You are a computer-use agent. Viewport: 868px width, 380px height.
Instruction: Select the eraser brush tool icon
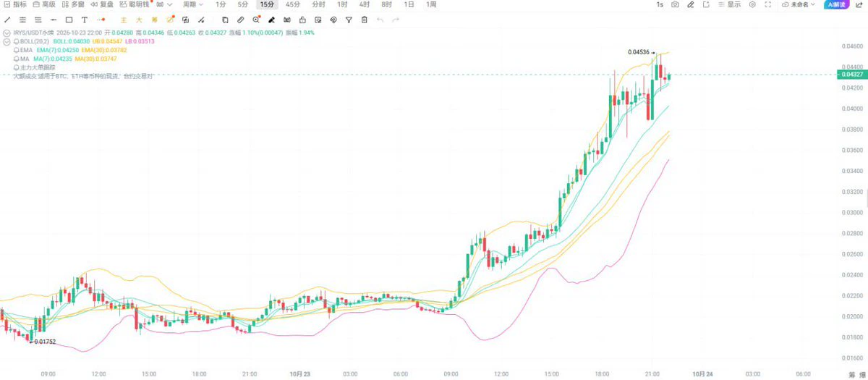point(271,20)
